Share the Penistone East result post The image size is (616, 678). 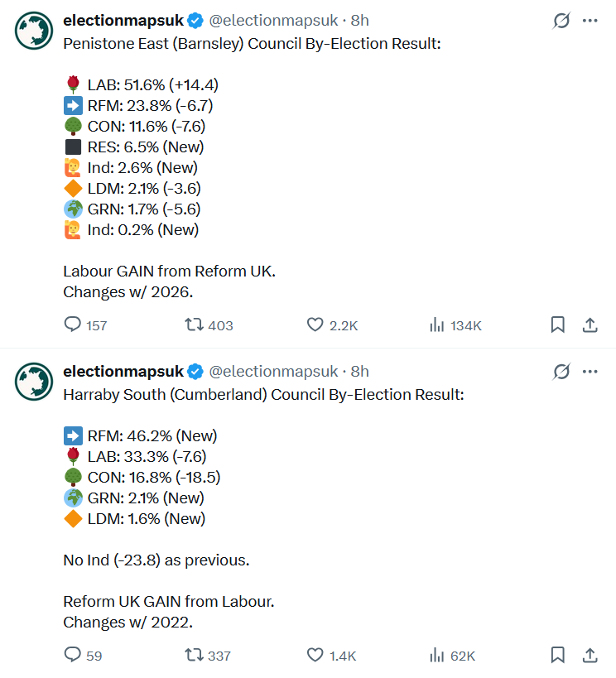tap(590, 325)
